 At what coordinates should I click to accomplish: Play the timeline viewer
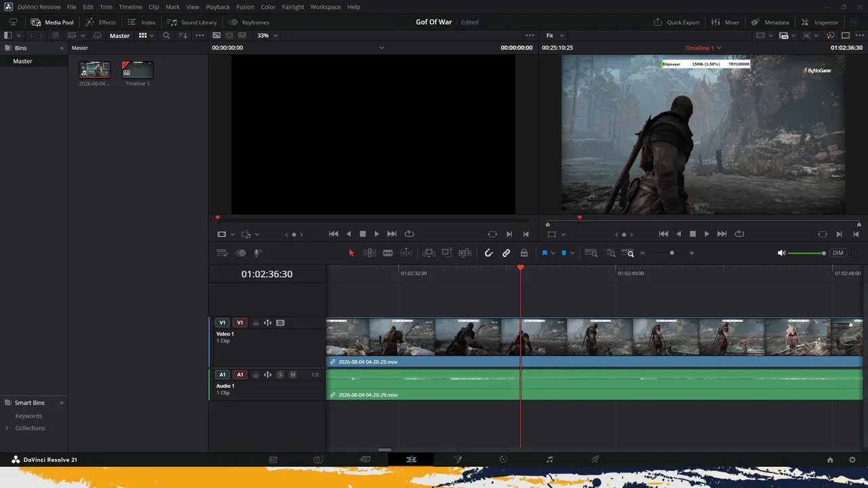pyautogui.click(x=707, y=234)
